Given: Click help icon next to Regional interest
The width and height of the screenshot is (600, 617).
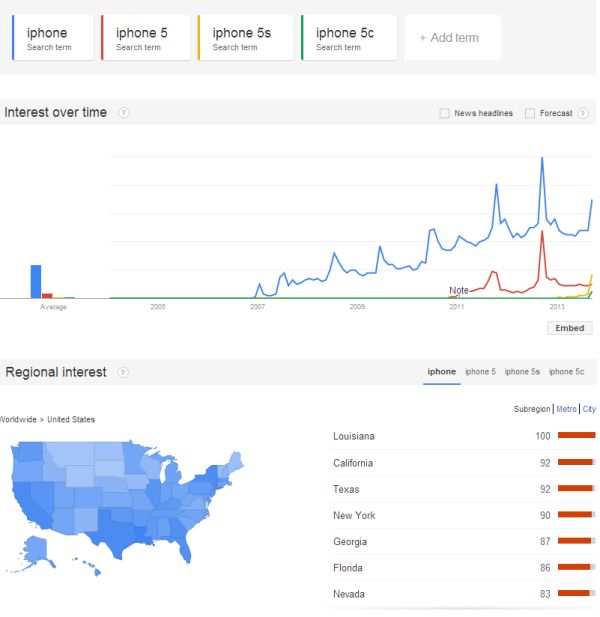Looking at the screenshot, I should [123, 373].
